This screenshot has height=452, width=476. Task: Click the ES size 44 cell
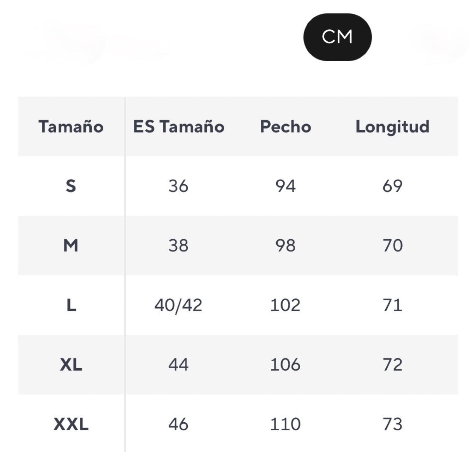pos(179,364)
